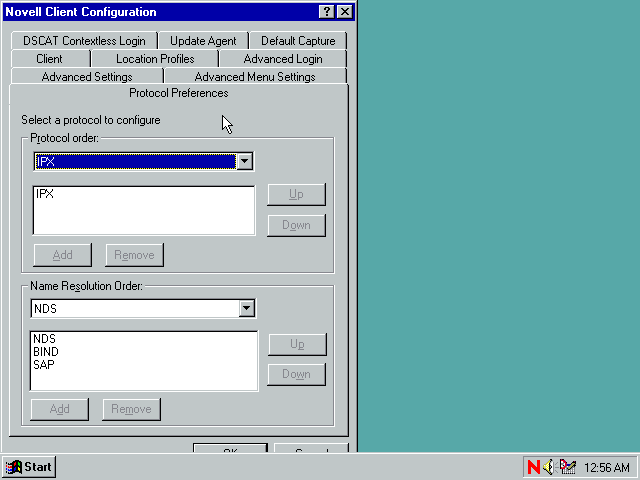Viewport: 640px width, 480px height.
Task: Select the Default Capture tab
Action: tap(298, 41)
